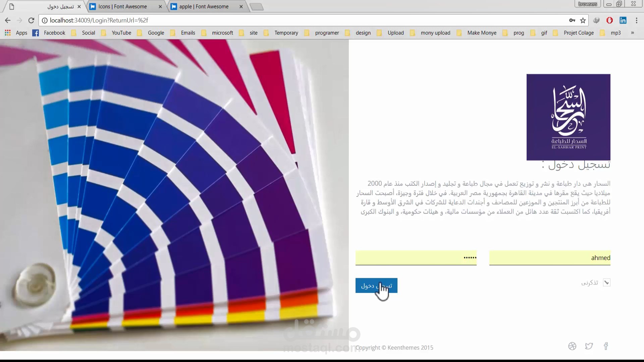Reload the page with refresh icon
The width and height of the screenshot is (644, 362).
coord(31,20)
